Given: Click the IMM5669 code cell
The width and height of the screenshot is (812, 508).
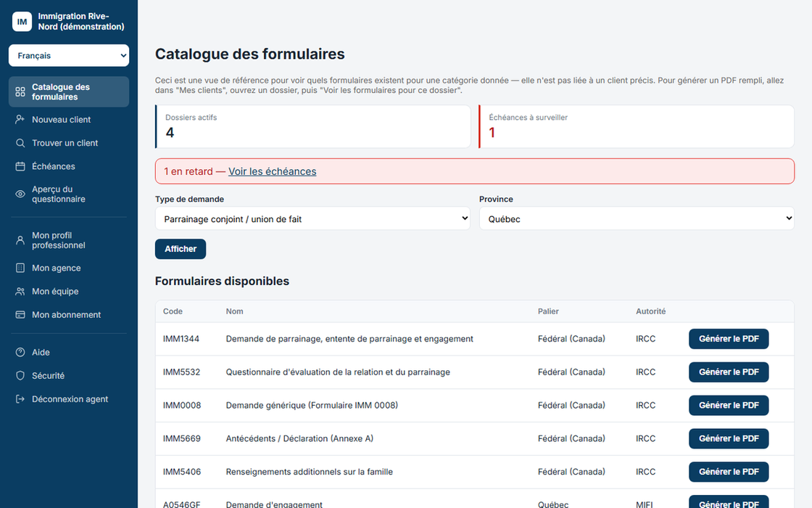Looking at the screenshot, I should pyautogui.click(x=182, y=438).
